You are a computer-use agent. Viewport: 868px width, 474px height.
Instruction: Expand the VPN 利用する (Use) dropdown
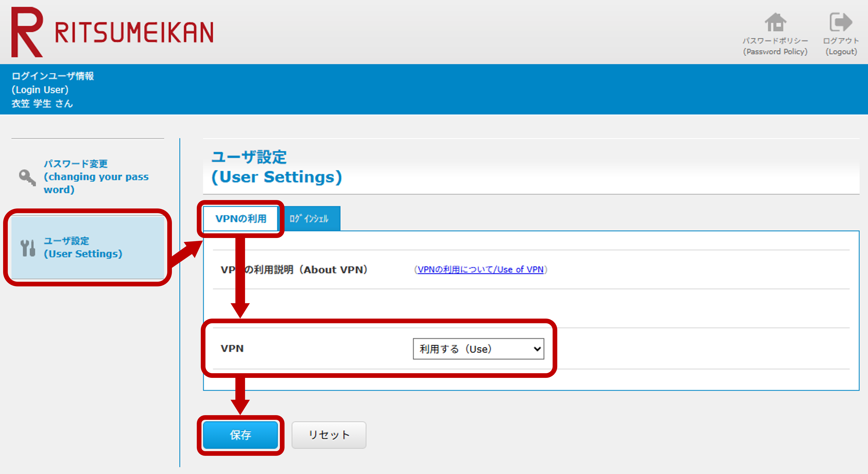click(478, 349)
